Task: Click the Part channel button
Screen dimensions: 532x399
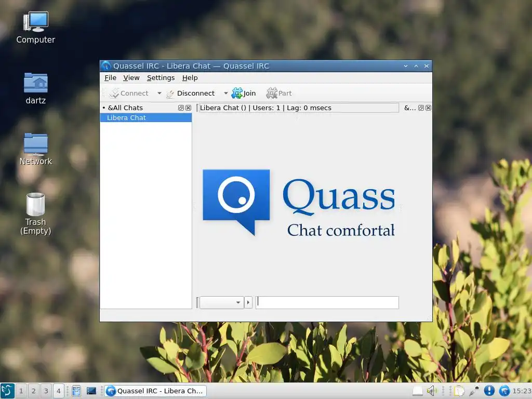Action: 278,94
